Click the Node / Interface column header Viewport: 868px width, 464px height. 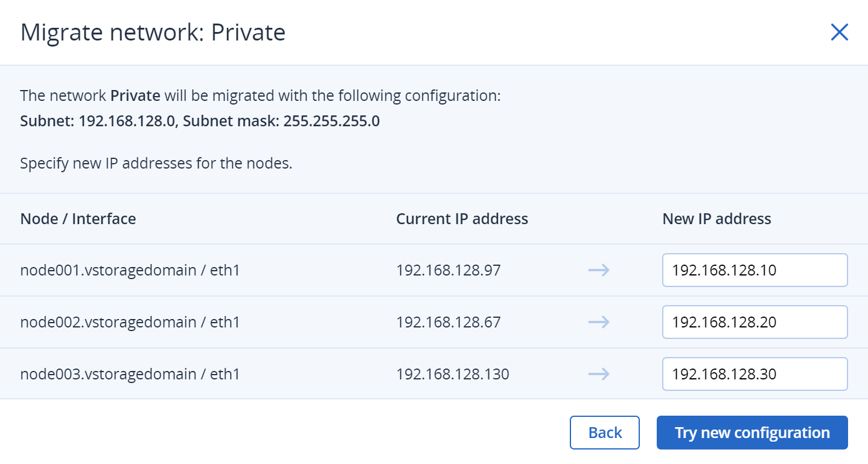pos(78,219)
